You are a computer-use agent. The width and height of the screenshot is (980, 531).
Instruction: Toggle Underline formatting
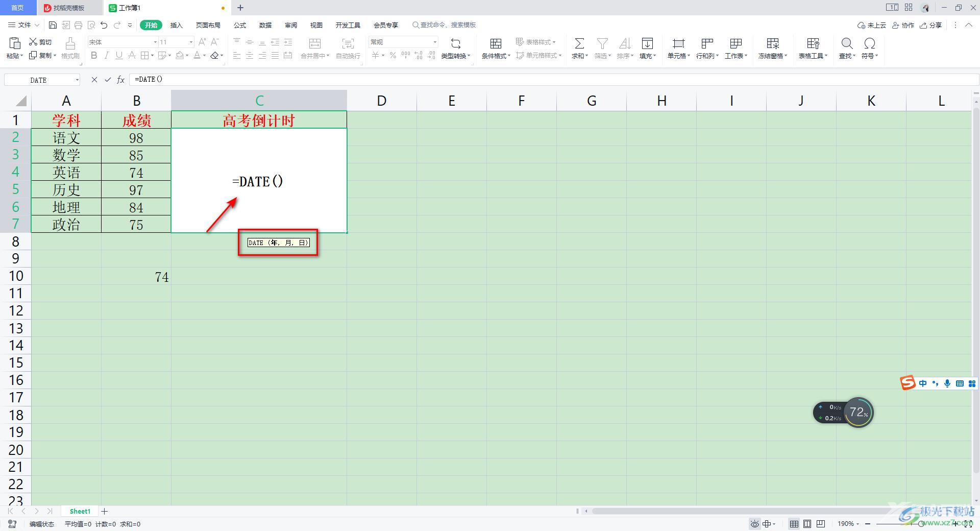click(x=119, y=55)
